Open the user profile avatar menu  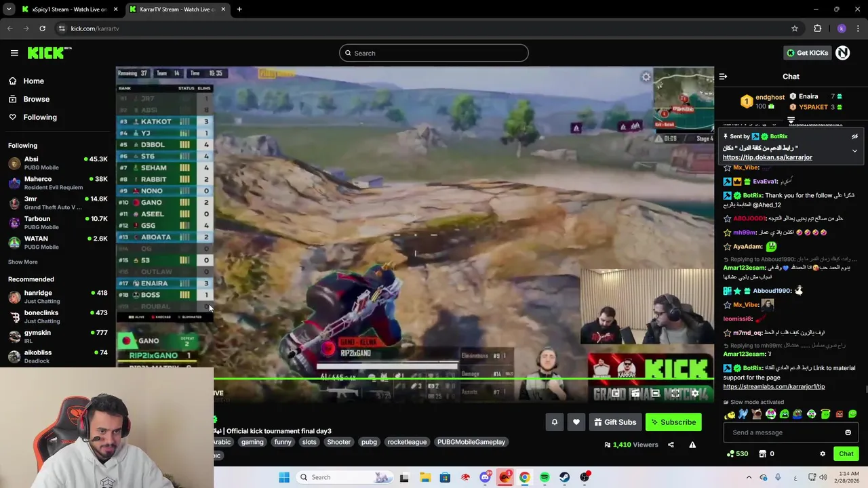pyautogui.click(x=843, y=53)
